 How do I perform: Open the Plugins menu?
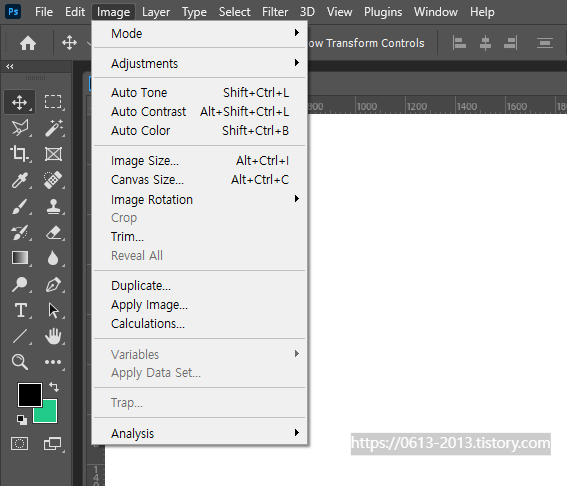383,12
